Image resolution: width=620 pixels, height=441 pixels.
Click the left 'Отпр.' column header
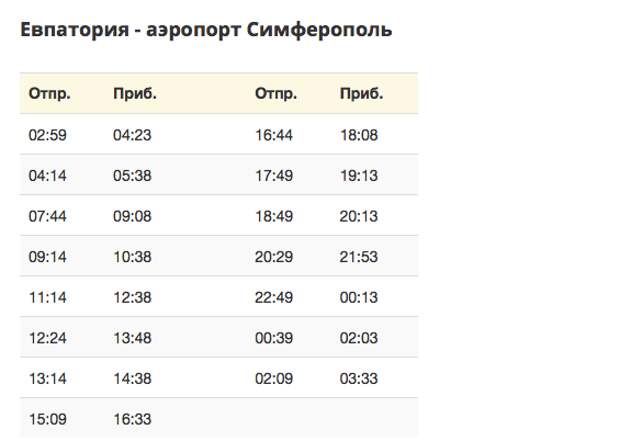tap(49, 94)
